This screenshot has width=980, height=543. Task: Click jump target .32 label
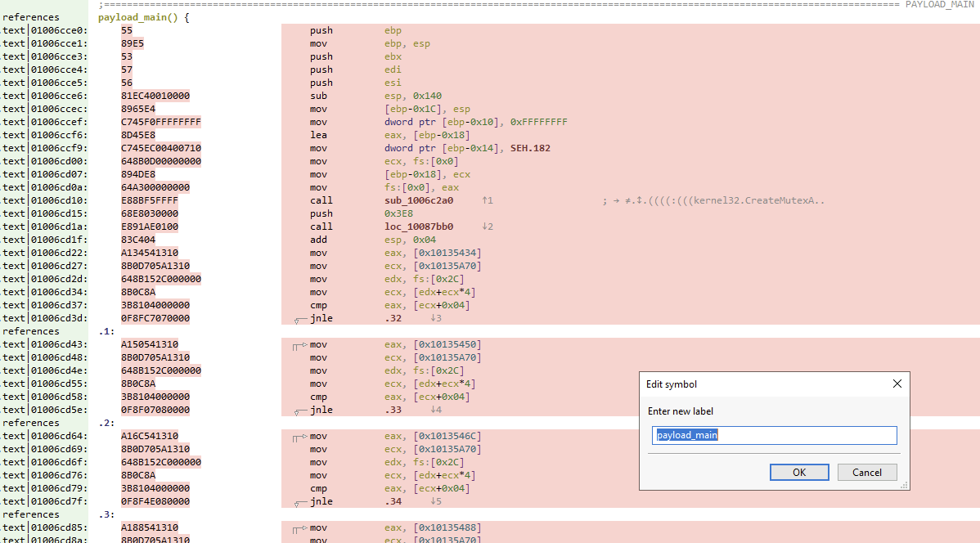393,318
